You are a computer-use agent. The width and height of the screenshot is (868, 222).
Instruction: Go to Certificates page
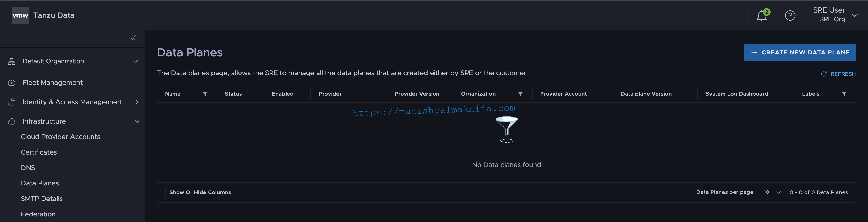[x=39, y=152]
